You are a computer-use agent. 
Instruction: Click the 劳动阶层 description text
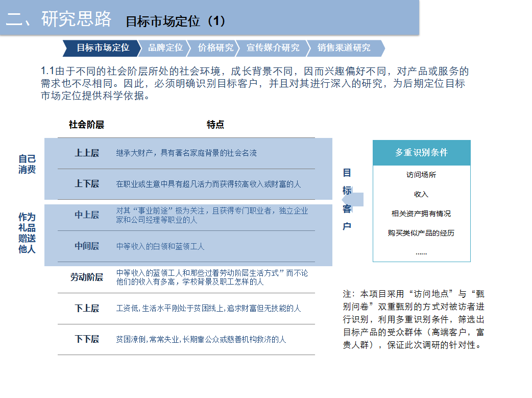click(x=212, y=277)
